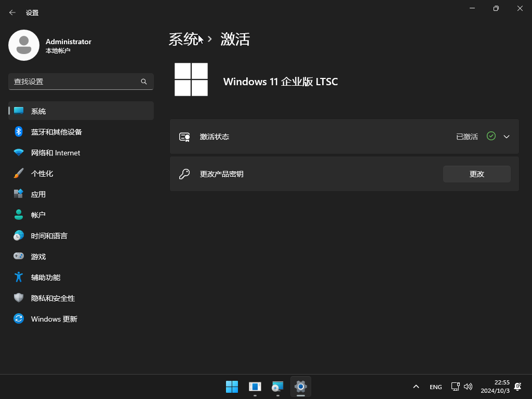Close the Settings window
532x399 pixels.
tap(520, 8)
